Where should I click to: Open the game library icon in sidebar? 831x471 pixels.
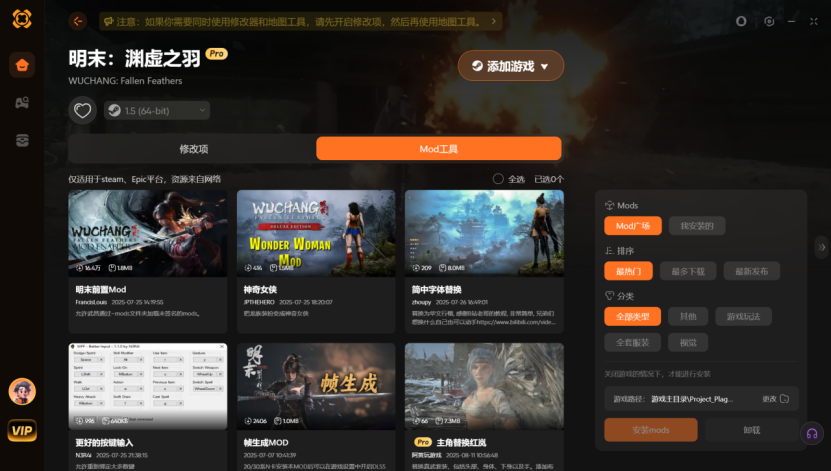[22, 103]
